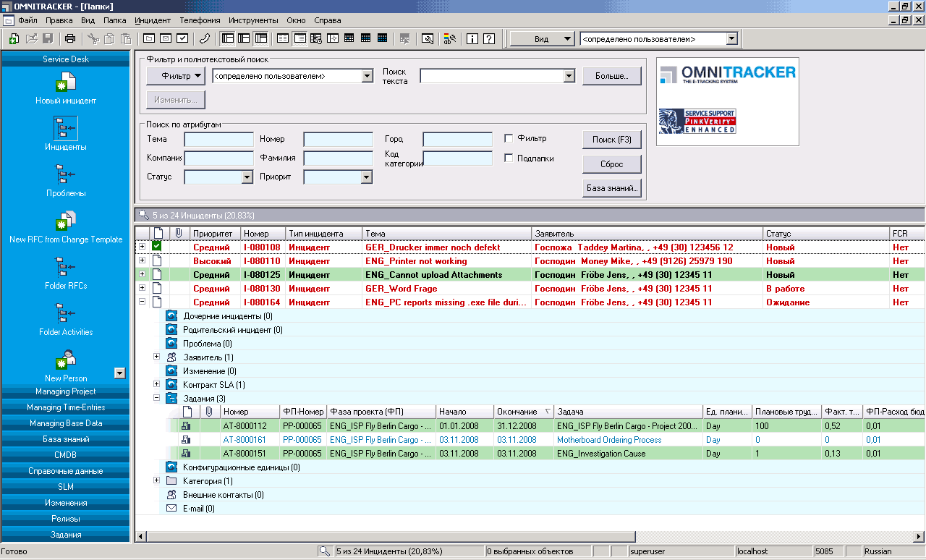Click the horizontal scrollbar right arrow
The height and width of the screenshot is (560, 926).
[919, 536]
